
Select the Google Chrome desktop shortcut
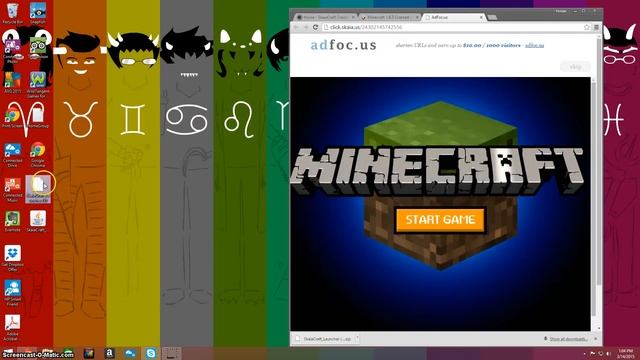click(38, 154)
